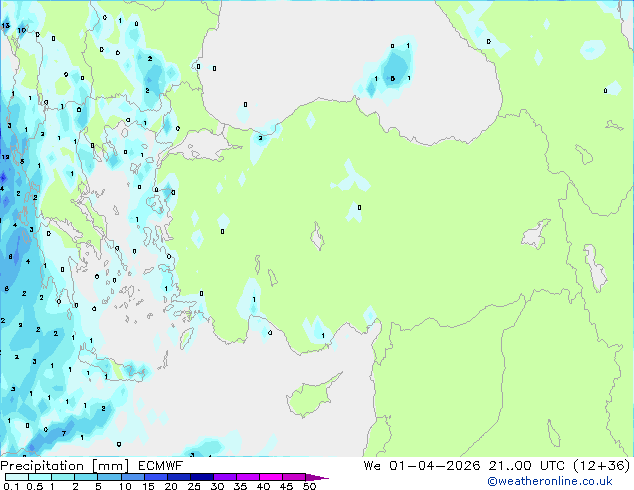Pick the 1–2 mm legend swatch

pyautogui.click(x=63, y=477)
